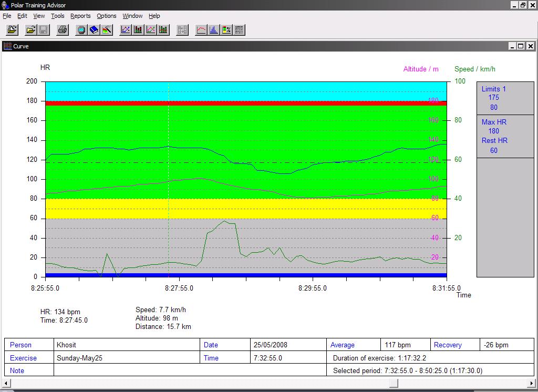Maximize the Curve child window
This screenshot has height=392, width=538.
coord(521,46)
